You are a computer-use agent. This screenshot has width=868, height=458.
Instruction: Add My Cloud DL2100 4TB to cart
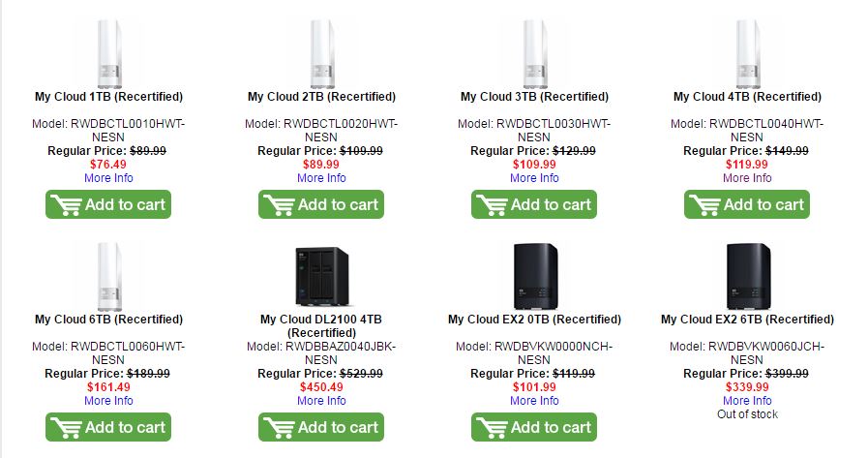point(321,427)
